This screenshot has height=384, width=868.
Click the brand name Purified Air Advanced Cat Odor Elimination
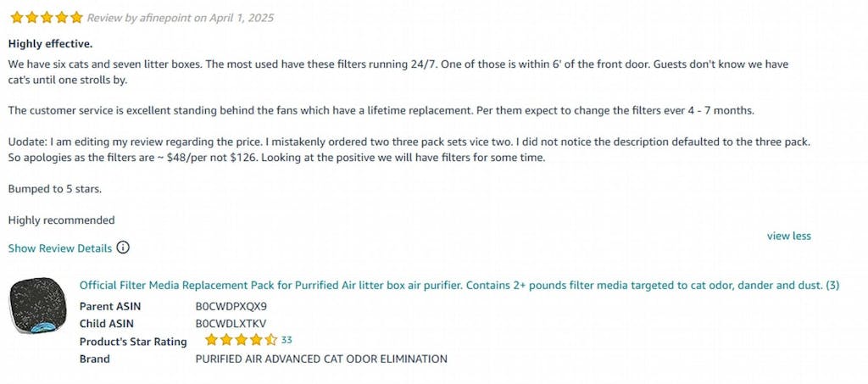point(320,359)
